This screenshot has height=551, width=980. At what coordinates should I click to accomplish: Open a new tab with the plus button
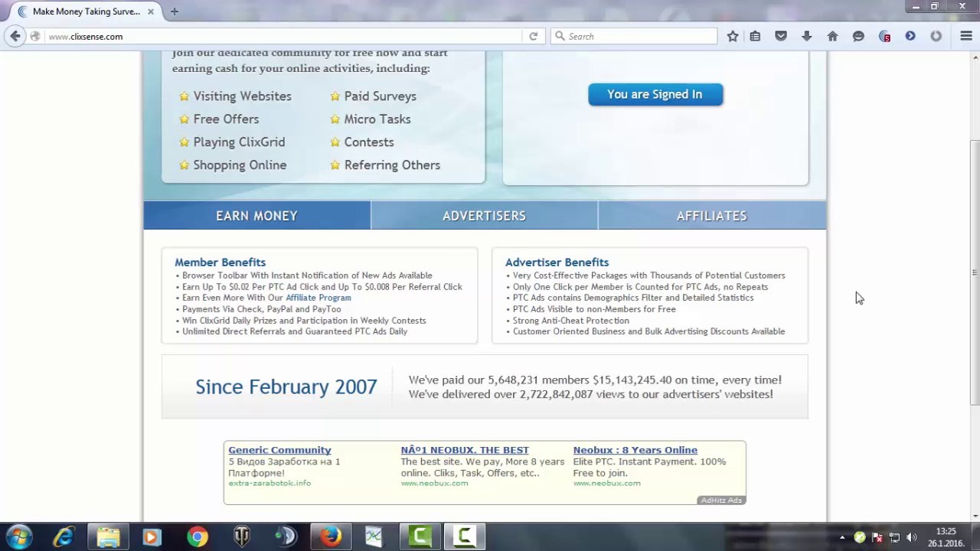[x=175, y=11]
